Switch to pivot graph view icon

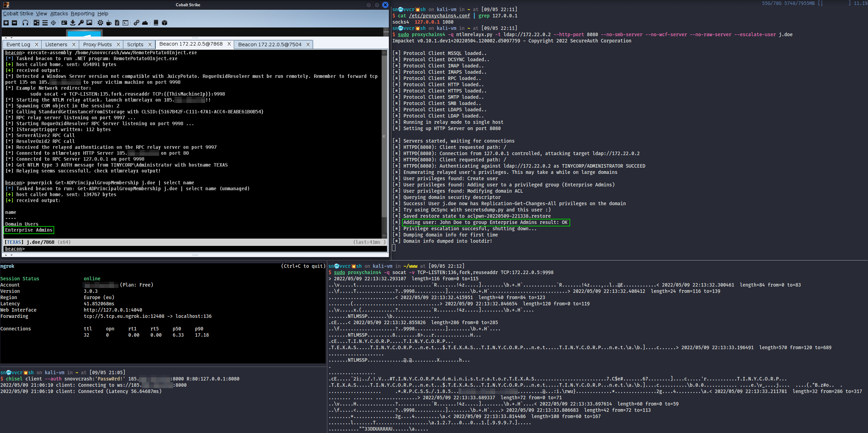tap(36, 23)
